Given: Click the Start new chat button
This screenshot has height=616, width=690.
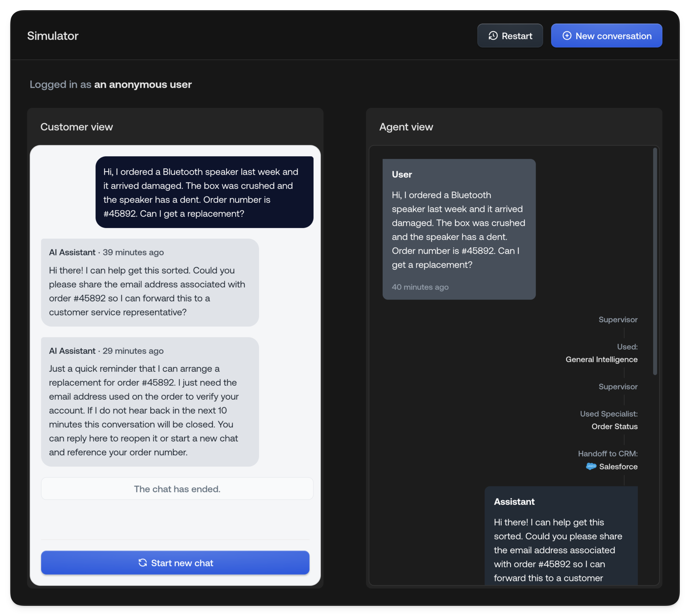Looking at the screenshot, I should pyautogui.click(x=175, y=563).
